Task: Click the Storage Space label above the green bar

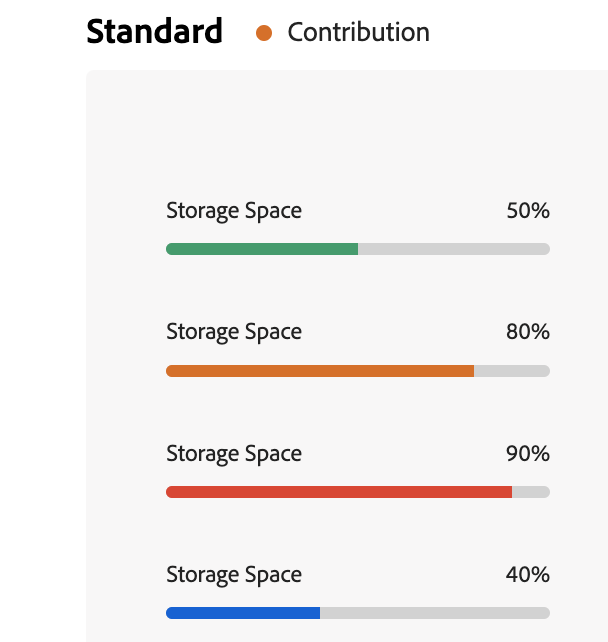Action: tap(234, 211)
